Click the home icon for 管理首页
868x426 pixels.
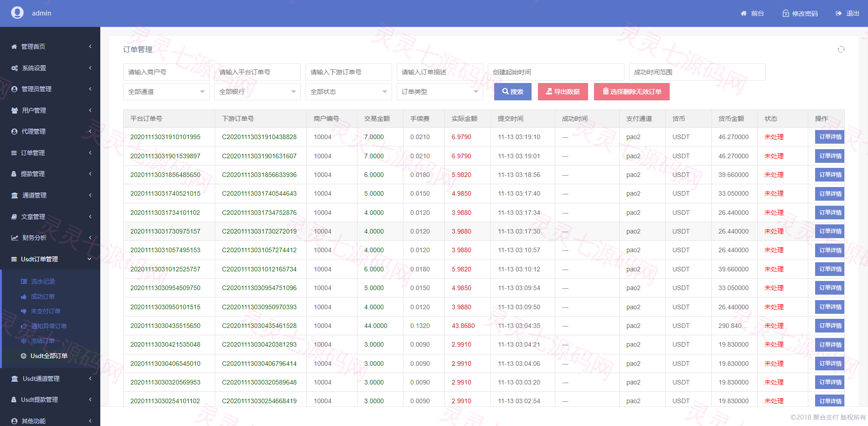tap(14, 47)
